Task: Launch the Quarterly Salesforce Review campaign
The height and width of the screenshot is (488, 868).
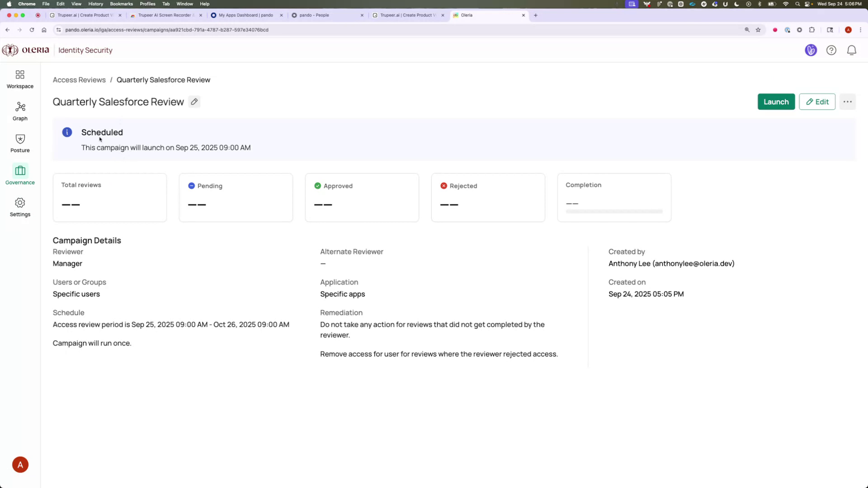Action: click(776, 102)
